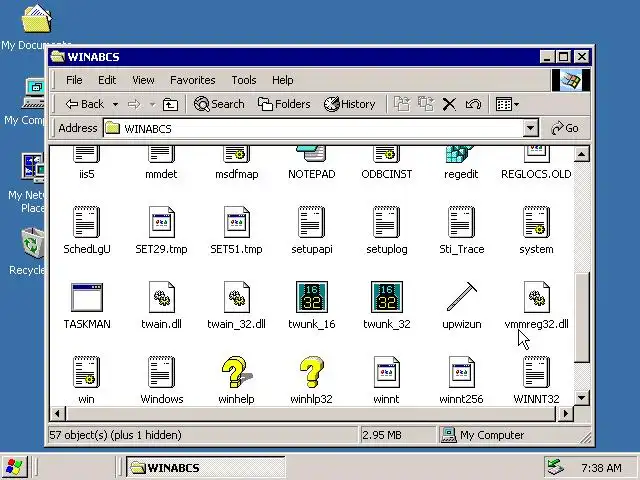Select the system configuration file icon
This screenshot has height=480, width=640.
[x=536, y=222]
